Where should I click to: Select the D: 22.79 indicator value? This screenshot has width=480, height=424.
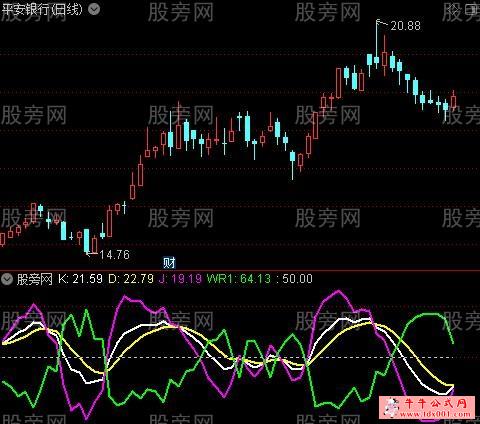(x=131, y=279)
